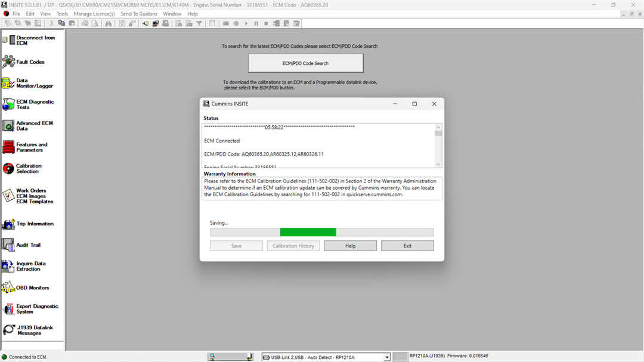
Task: Open the Audit Trail section
Action: 27,245
